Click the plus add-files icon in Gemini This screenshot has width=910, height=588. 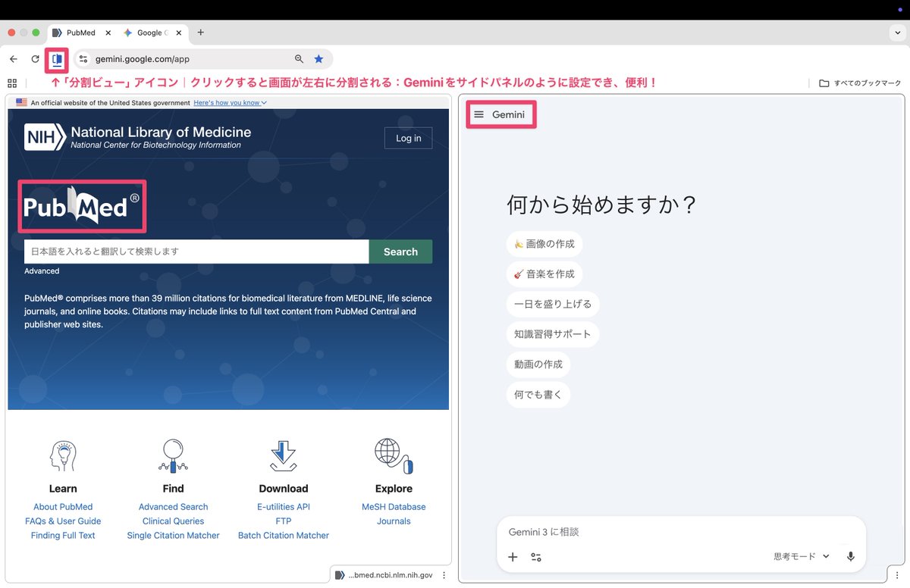click(513, 557)
